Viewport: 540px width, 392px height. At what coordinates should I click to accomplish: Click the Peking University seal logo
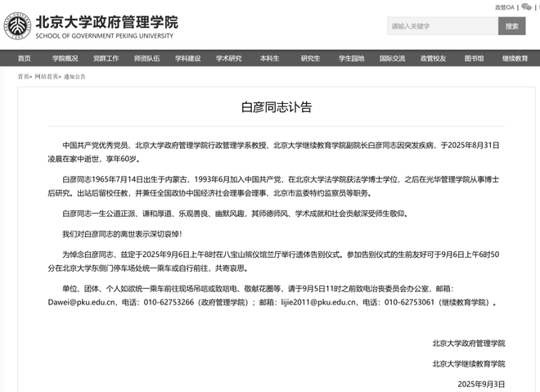click(16, 25)
